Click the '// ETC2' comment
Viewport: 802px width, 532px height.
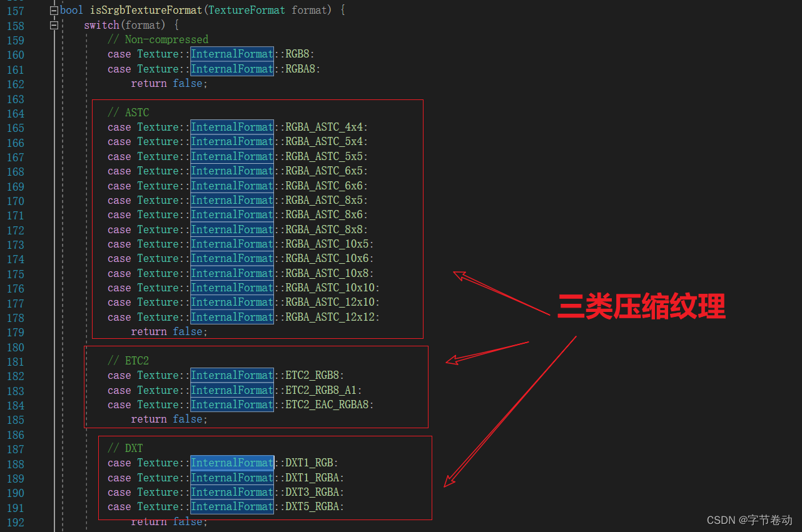tap(128, 361)
